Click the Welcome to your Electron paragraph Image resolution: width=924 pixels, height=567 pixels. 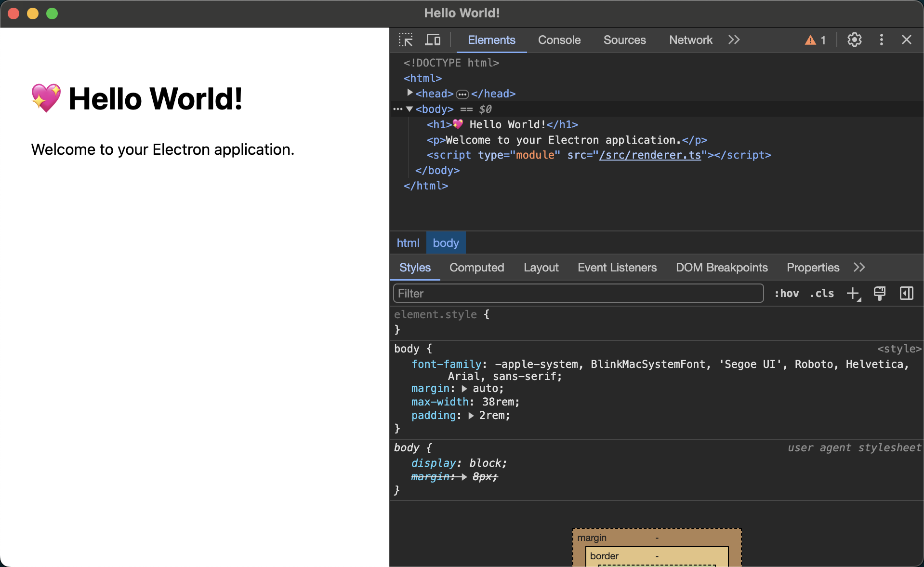coord(163,149)
